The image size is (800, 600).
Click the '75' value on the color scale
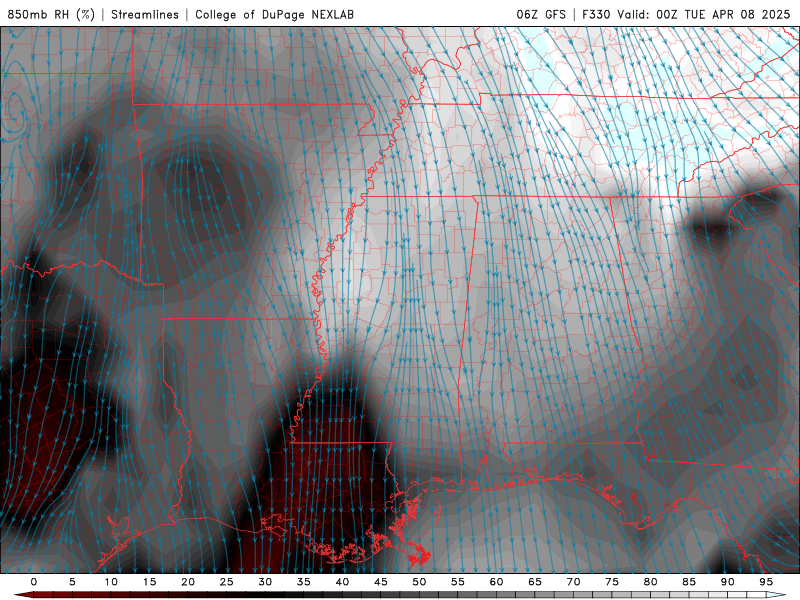[612, 582]
